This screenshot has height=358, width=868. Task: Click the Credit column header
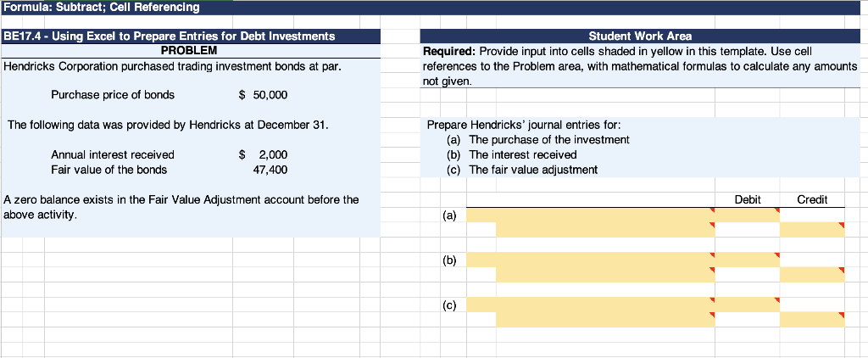click(812, 199)
